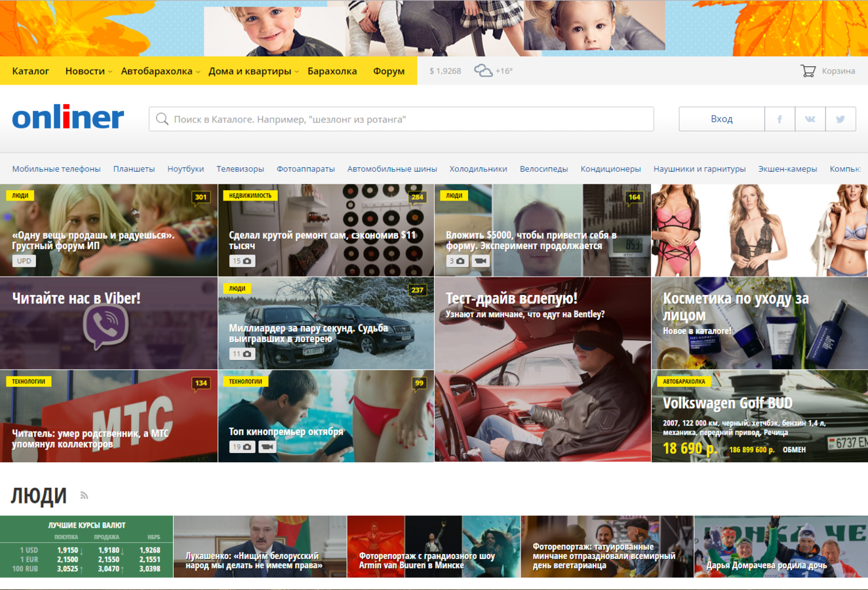The width and height of the screenshot is (868, 590).
Task: Click the 1 EUR selling rate 2,1550
Action: [109, 560]
